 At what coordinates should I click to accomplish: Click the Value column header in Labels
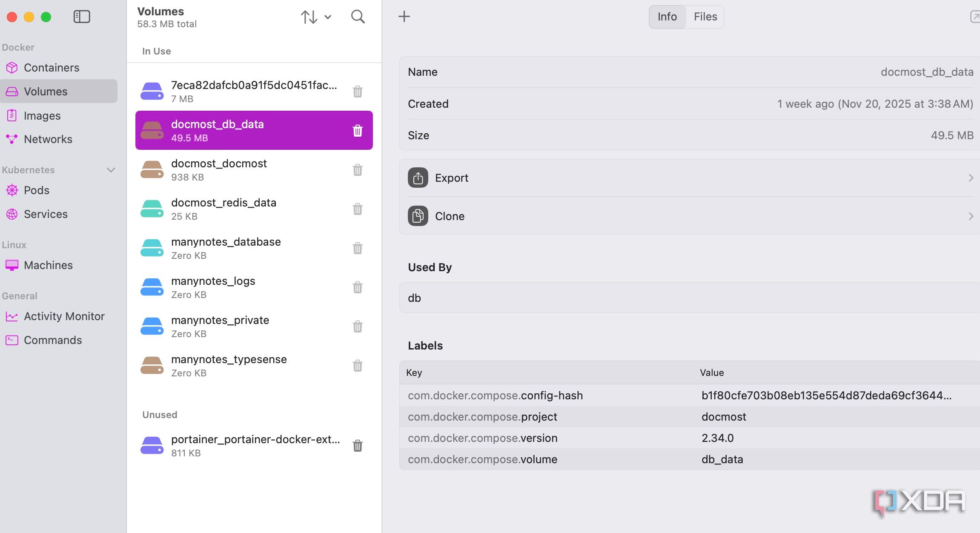point(711,373)
